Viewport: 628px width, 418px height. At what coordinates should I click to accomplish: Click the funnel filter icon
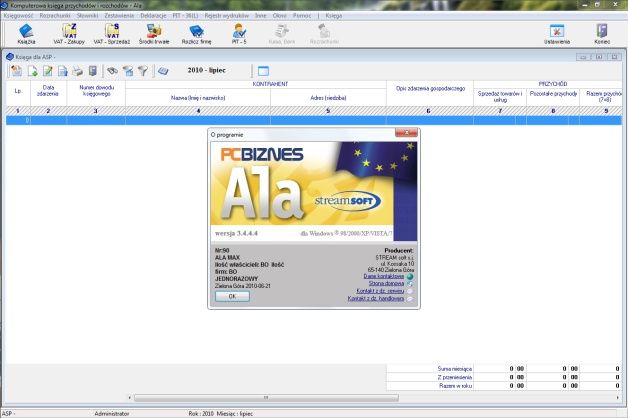coord(143,71)
